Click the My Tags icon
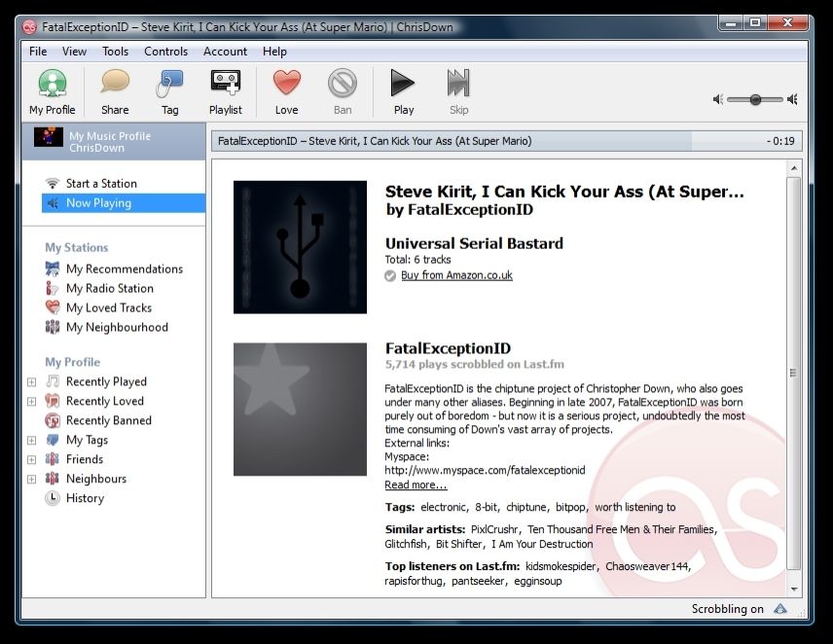Viewport: 833px width, 644px height. click(53, 440)
